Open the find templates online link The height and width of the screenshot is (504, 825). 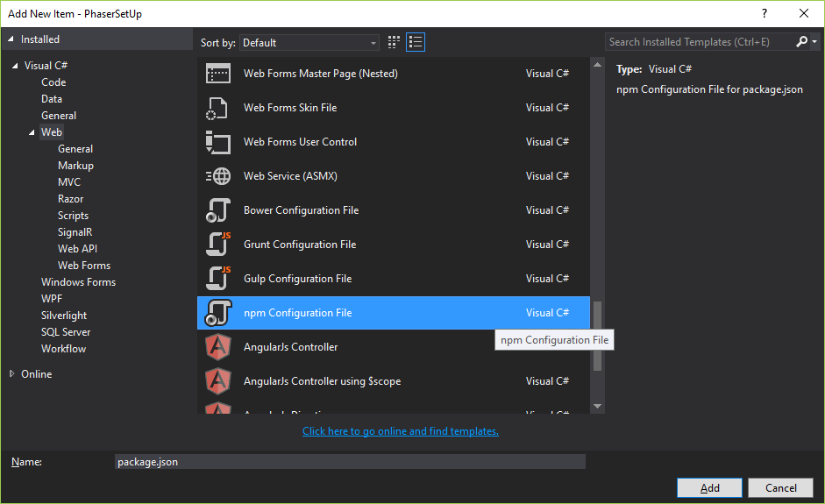[401, 431]
